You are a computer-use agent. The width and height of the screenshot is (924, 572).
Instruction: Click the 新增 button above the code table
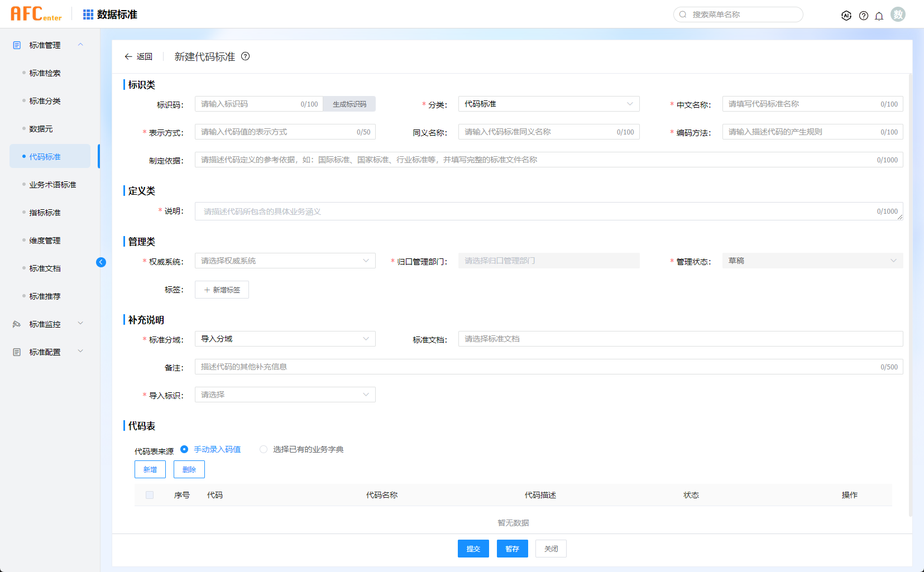[x=150, y=469]
